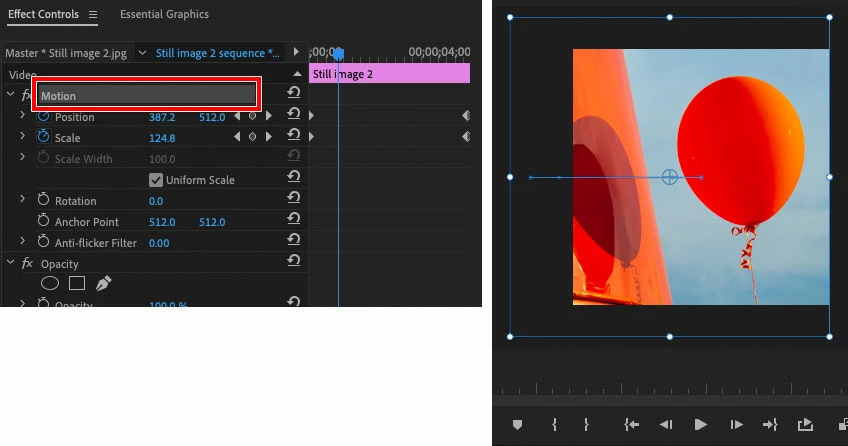848x446 pixels.
Task: Select the free draw bezier pen mask
Action: point(103,283)
